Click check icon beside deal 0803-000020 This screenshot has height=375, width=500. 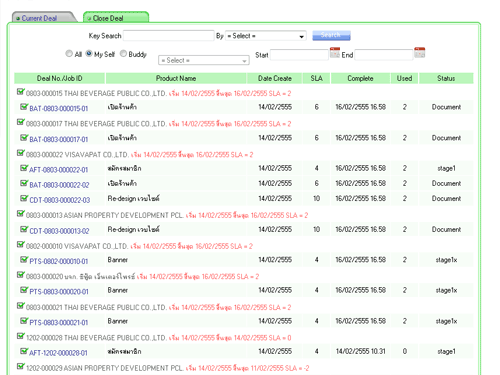pyautogui.click(x=21, y=275)
